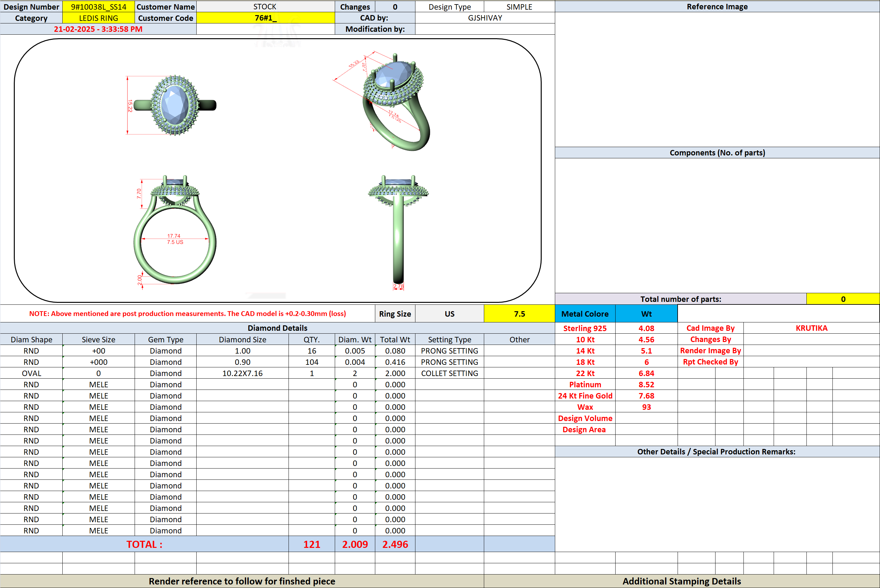This screenshot has height=588, width=880.
Task: Select the blue Wt header cell
Action: (646, 314)
